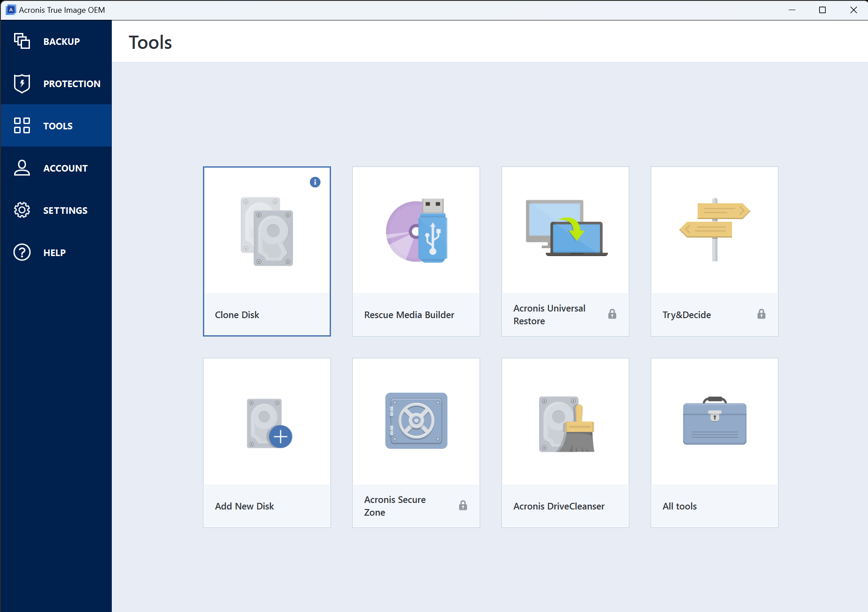868x612 pixels.
Task: Click the Account person icon
Action: 22,168
